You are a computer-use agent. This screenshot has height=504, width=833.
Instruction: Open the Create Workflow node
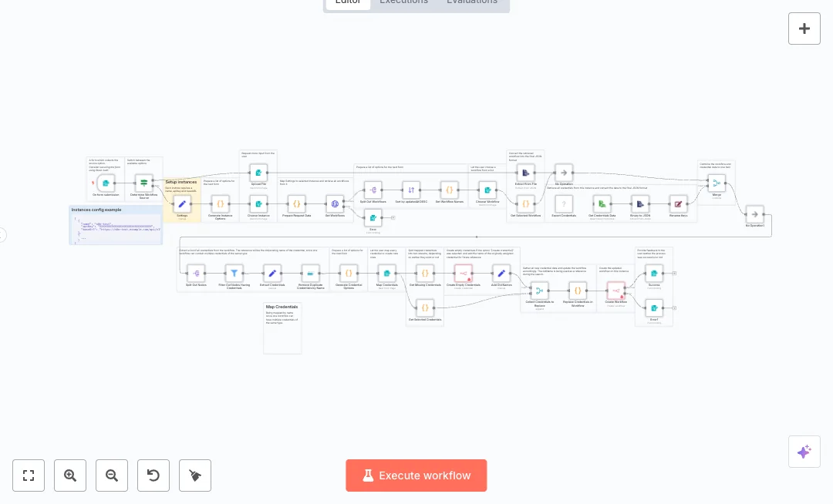click(x=616, y=292)
